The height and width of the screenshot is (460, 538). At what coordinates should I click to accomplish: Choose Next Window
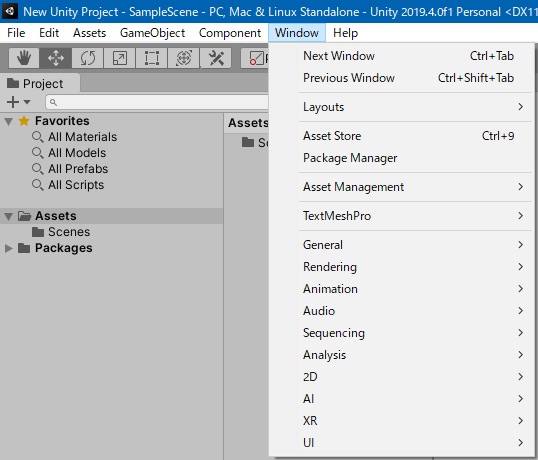click(x=401, y=56)
